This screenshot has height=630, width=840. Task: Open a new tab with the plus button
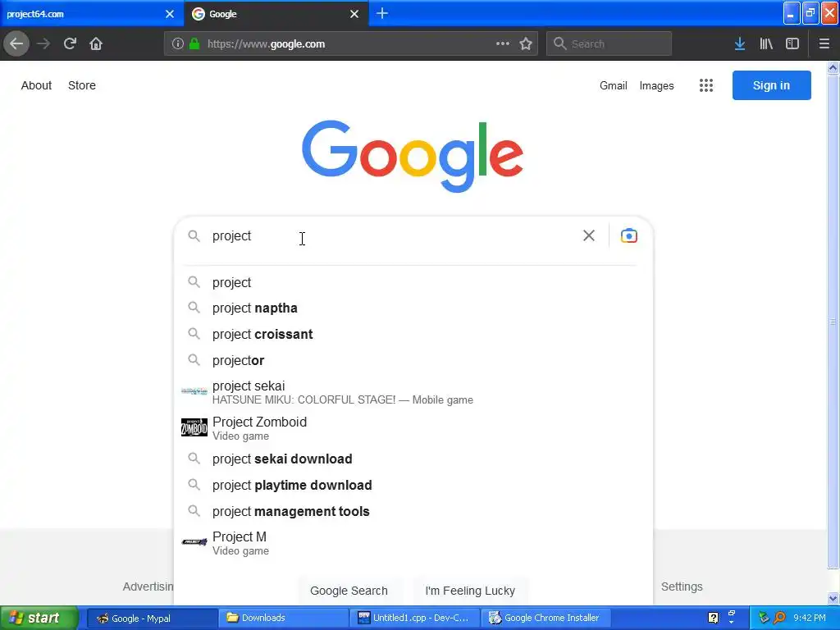(x=382, y=13)
